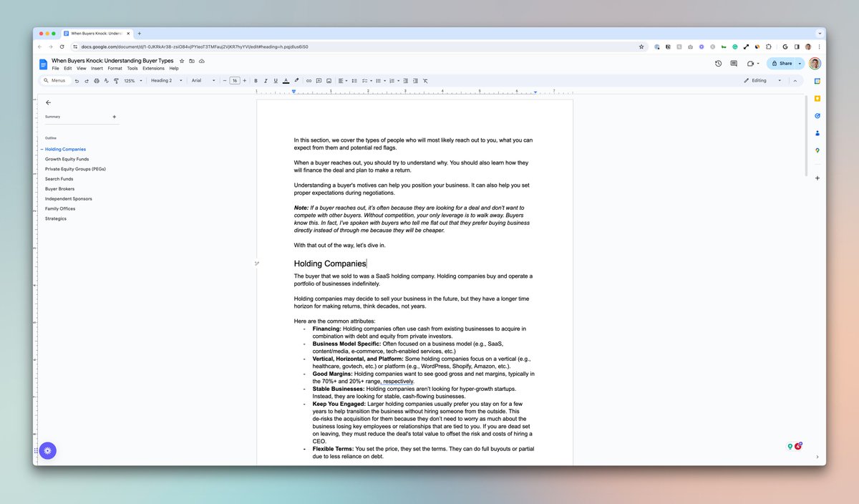The image size is (859, 504).
Task: Open the insert link icon
Action: pyautogui.click(x=308, y=80)
